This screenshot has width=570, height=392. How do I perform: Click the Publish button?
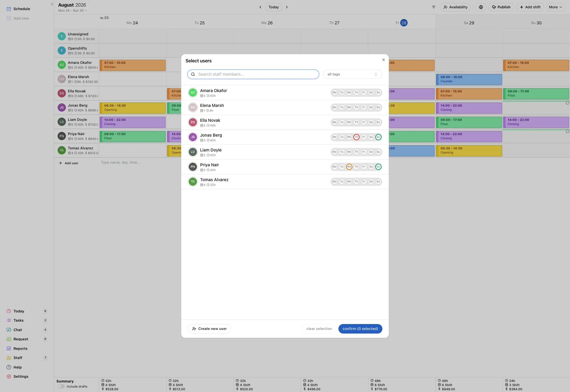coord(501,7)
